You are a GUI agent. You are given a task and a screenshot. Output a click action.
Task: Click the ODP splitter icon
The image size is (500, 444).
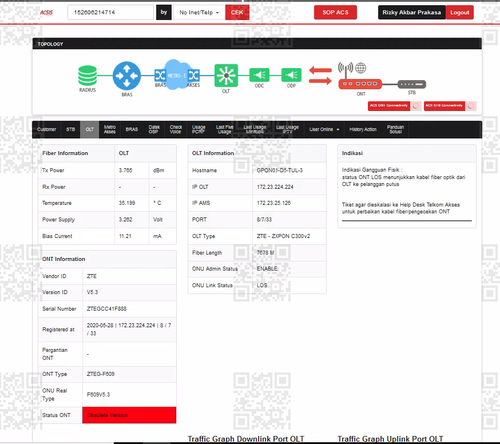point(291,75)
